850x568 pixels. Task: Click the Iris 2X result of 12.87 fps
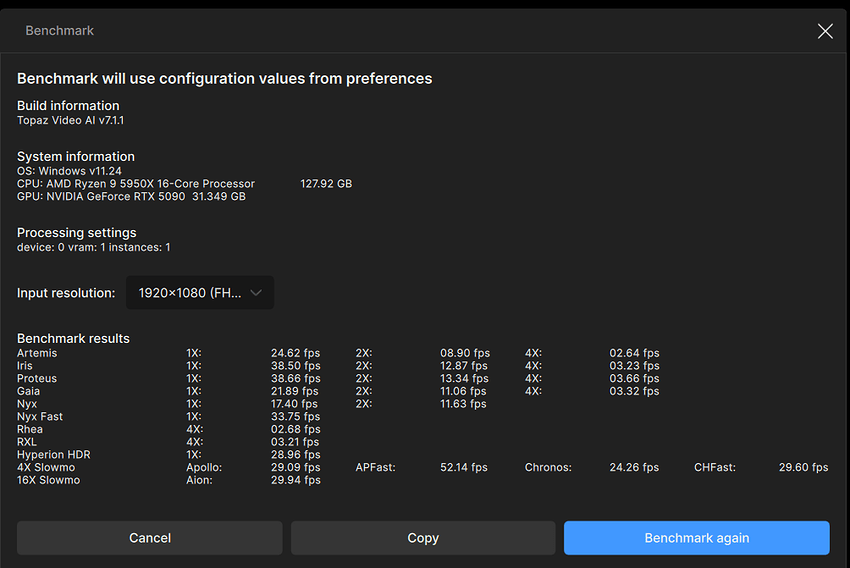465,366
